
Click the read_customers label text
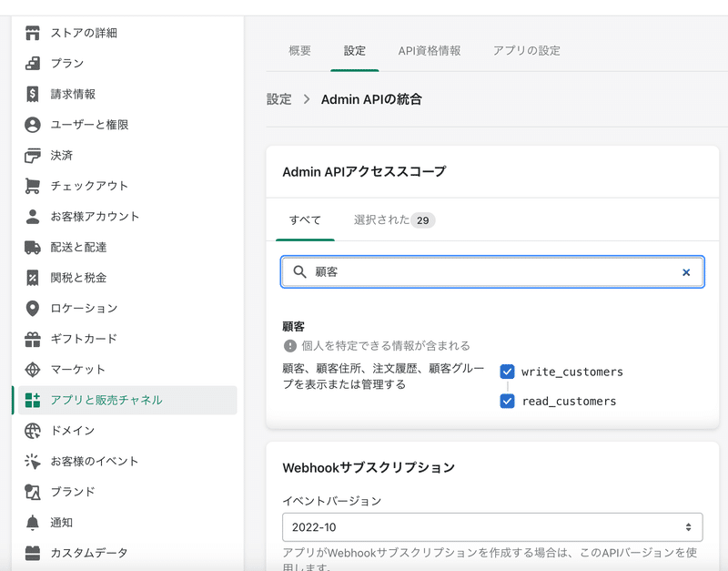point(570,401)
